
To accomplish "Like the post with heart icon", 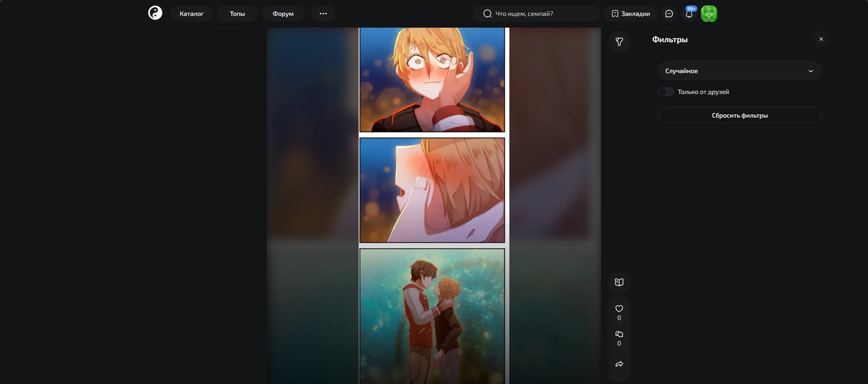I will [619, 309].
